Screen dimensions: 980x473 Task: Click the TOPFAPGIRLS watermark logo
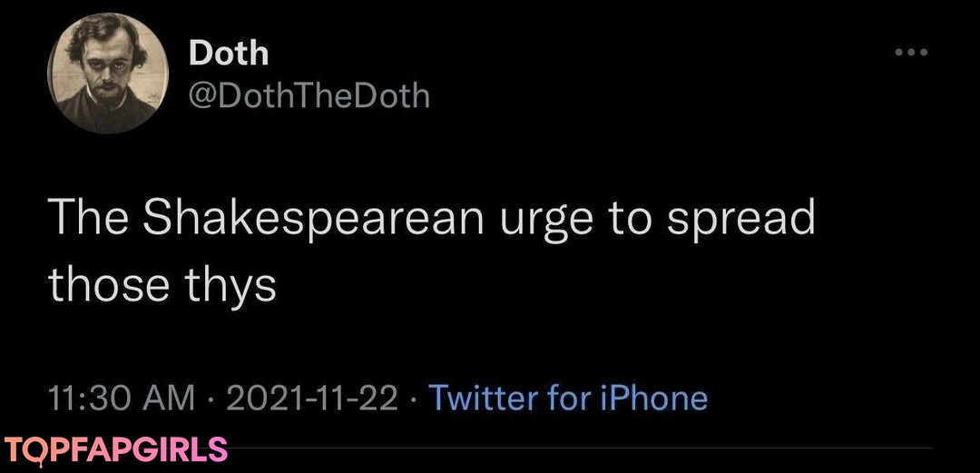coord(115,449)
